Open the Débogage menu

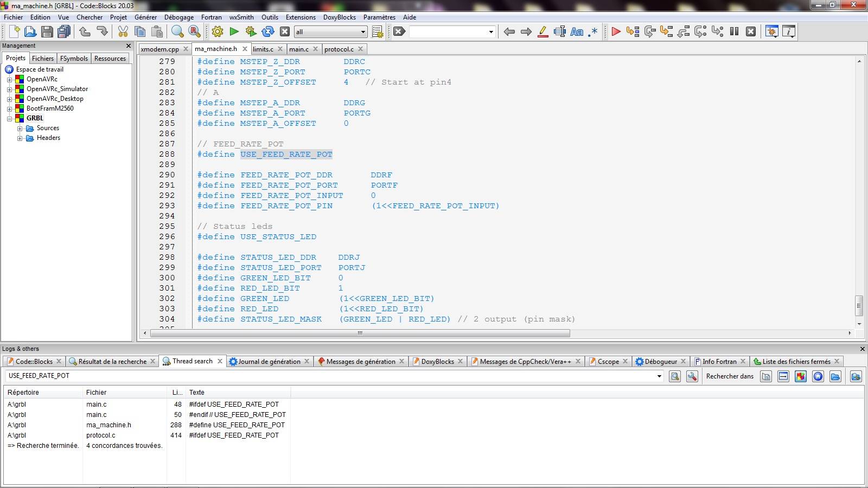(178, 17)
